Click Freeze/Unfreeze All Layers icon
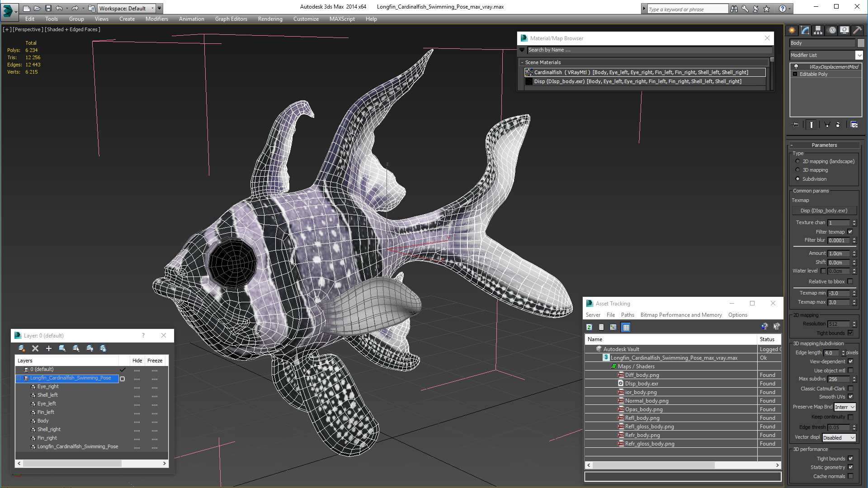This screenshot has height=488, width=868. [103, 348]
